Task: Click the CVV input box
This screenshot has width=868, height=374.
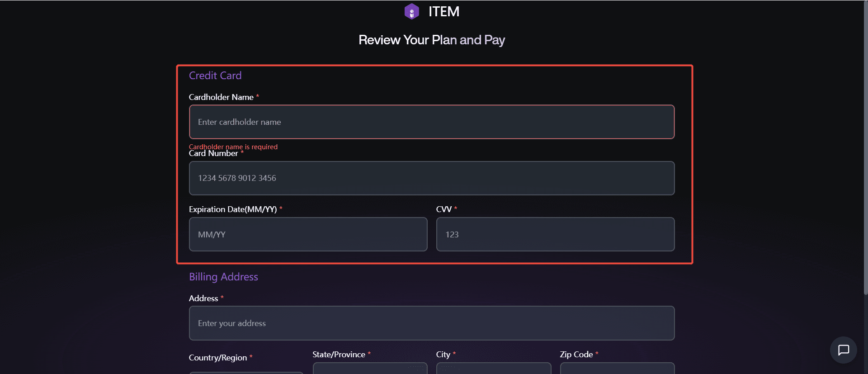Action: point(555,234)
